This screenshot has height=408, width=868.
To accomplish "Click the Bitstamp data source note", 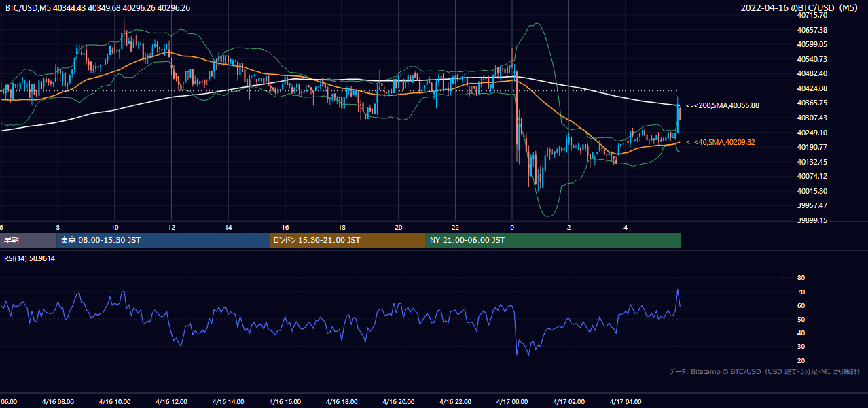I will [x=765, y=371].
